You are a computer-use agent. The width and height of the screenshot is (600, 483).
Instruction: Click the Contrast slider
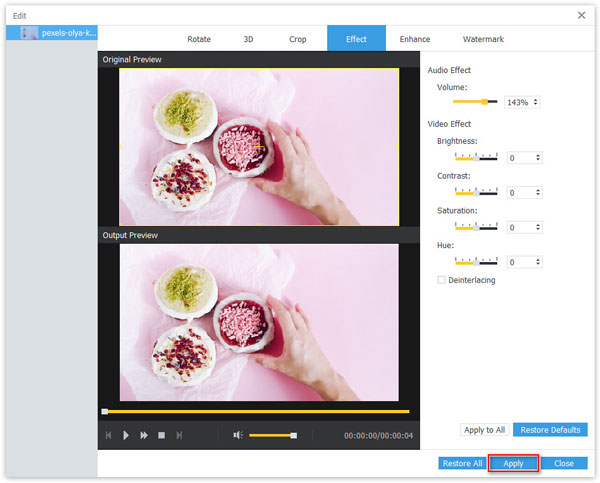pos(476,192)
